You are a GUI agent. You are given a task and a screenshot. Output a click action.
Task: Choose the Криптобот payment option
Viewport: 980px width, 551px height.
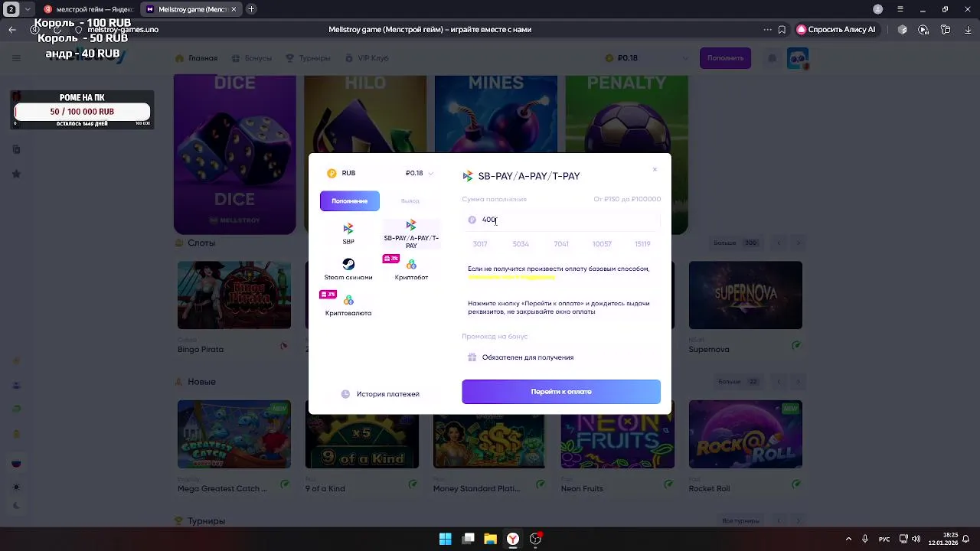(411, 269)
